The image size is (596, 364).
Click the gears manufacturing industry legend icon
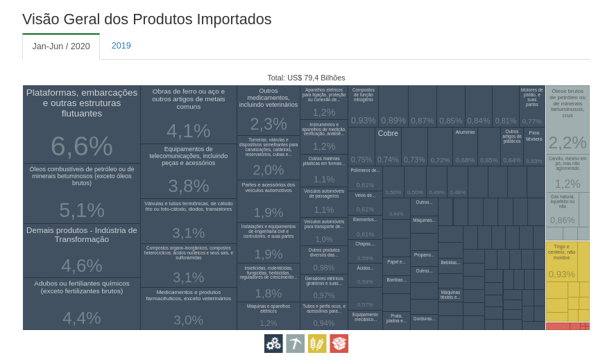click(273, 343)
